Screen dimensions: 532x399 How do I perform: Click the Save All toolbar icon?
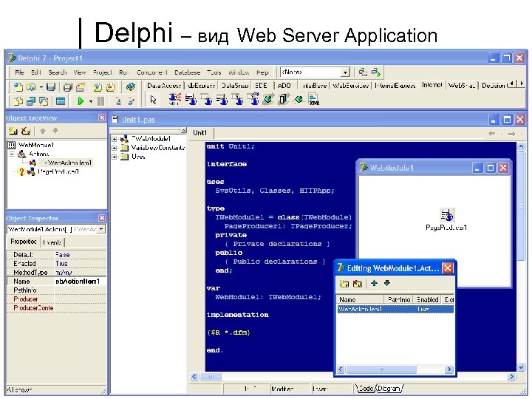68,87
